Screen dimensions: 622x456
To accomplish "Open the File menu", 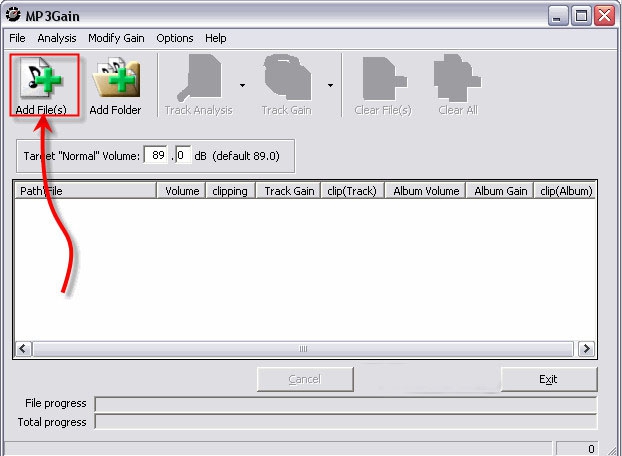I will coord(17,38).
